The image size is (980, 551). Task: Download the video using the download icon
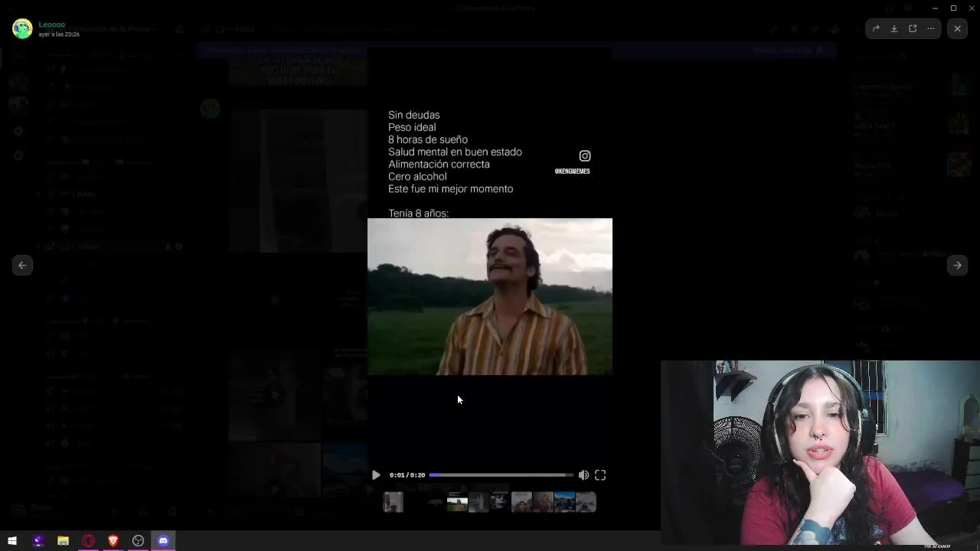point(894,28)
